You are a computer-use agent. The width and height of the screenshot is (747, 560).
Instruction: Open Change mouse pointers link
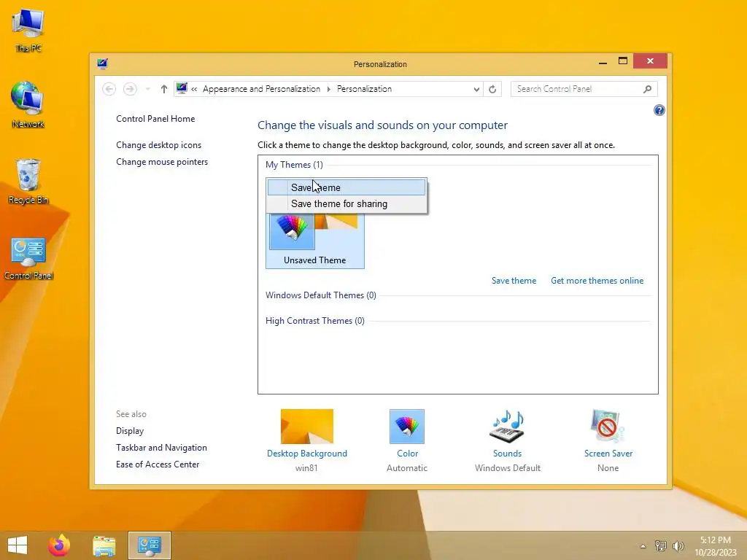click(162, 162)
